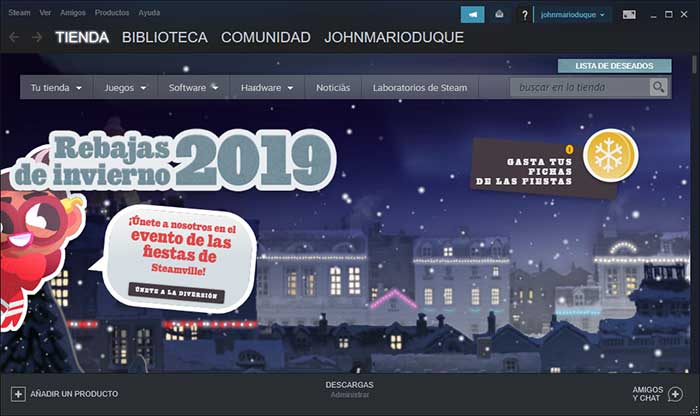Click the back navigation arrow
This screenshot has width=700, height=416.
(14, 37)
